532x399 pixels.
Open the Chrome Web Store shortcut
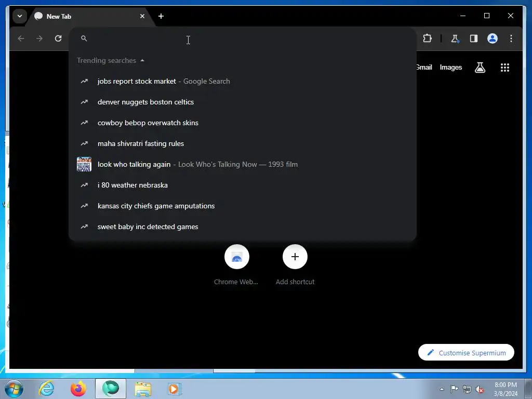pyautogui.click(x=236, y=265)
